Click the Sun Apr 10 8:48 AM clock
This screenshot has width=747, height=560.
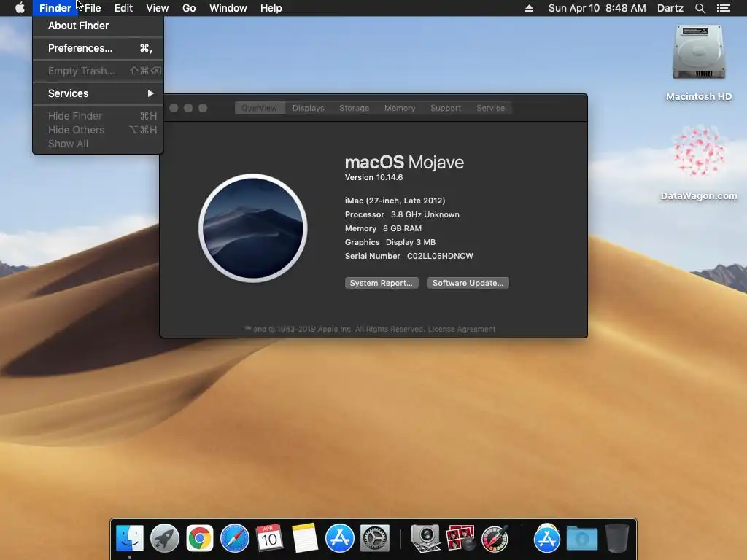[x=597, y=8]
